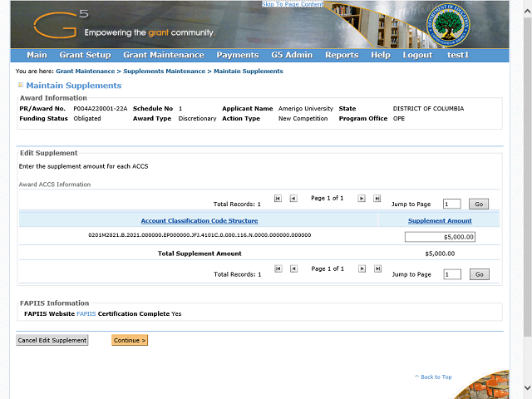Sort by Account Classification Code Structure
Viewport: 532px width, 399px height.
(x=199, y=221)
